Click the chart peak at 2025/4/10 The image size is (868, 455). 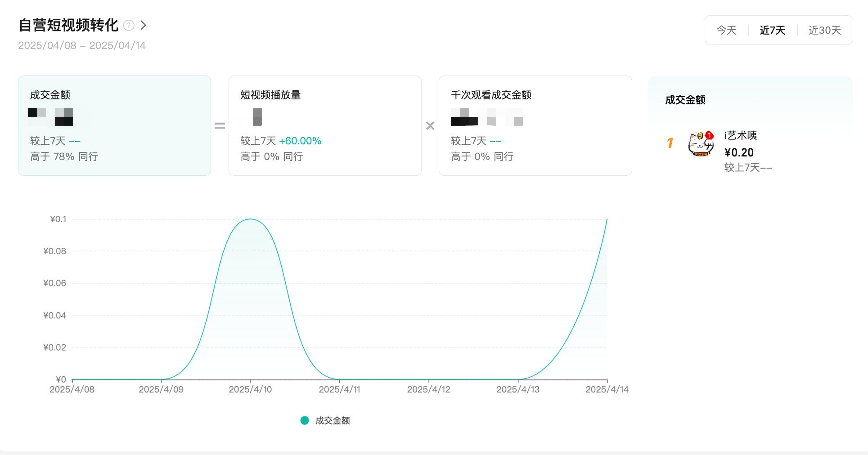(250, 219)
